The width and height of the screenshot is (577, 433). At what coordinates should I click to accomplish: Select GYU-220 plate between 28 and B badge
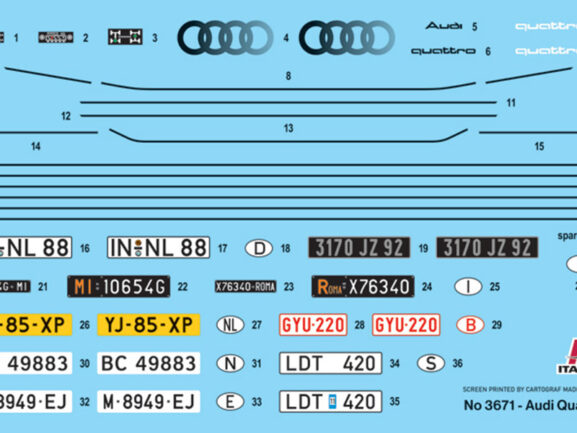coord(406,325)
